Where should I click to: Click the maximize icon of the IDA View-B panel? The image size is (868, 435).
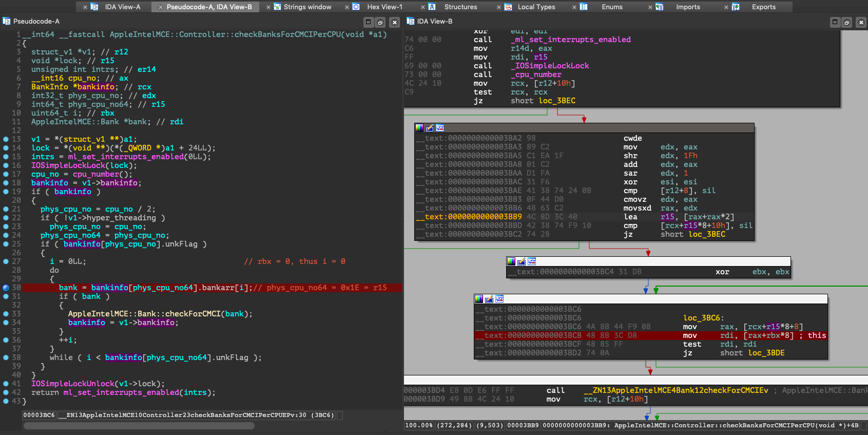(x=835, y=22)
